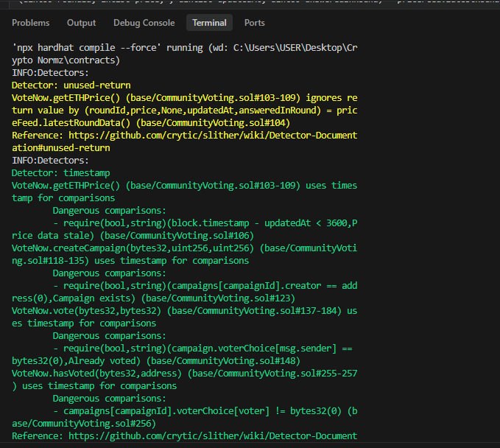Click the second 'INFO:Detectors:' line
The image size is (500, 448).
(50, 160)
